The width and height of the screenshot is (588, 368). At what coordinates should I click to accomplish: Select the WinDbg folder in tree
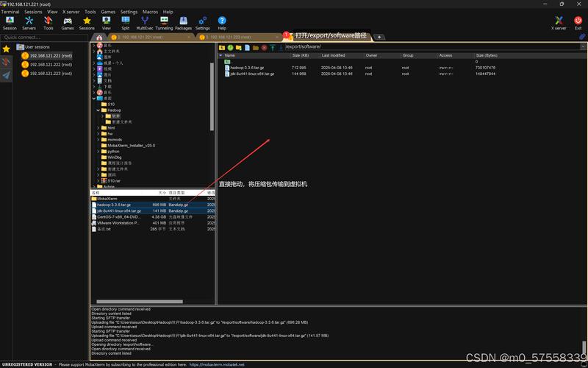(112, 158)
